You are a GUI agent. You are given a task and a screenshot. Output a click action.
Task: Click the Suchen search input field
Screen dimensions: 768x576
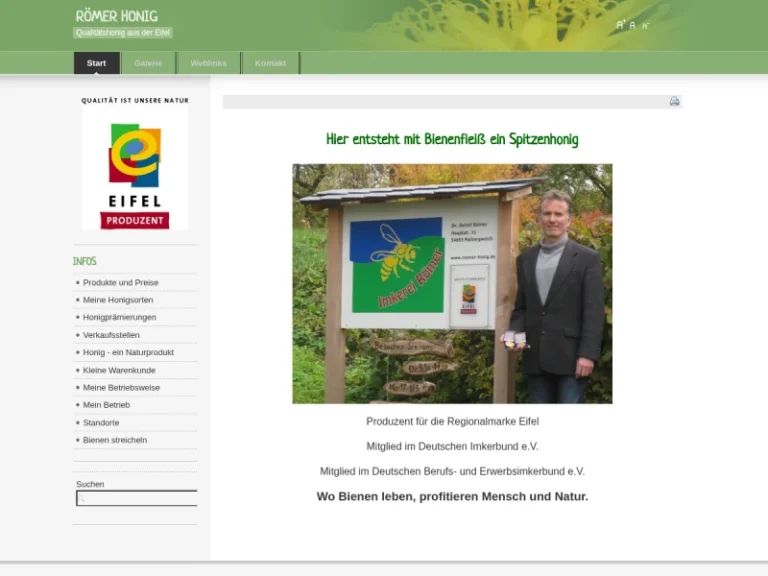tap(137, 498)
